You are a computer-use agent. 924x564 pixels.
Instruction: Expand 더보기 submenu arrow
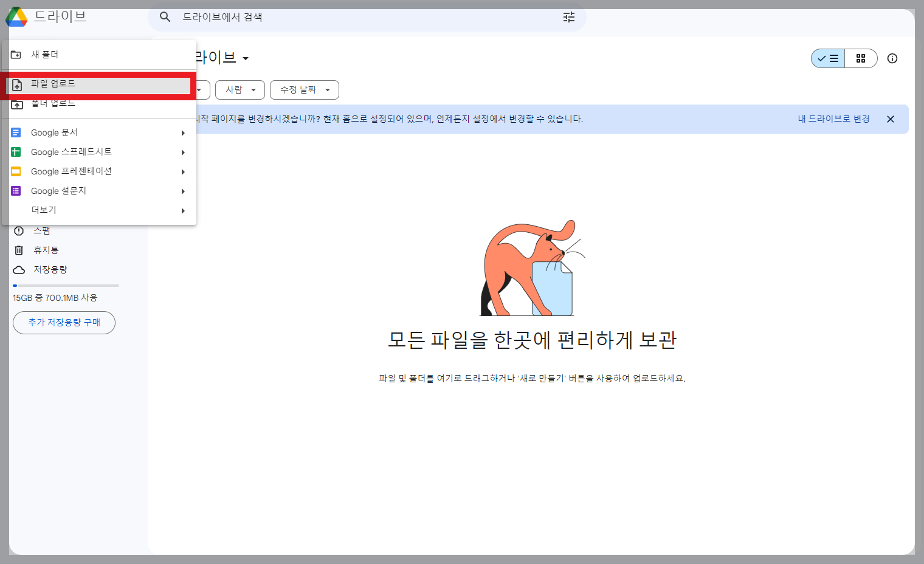tap(183, 211)
